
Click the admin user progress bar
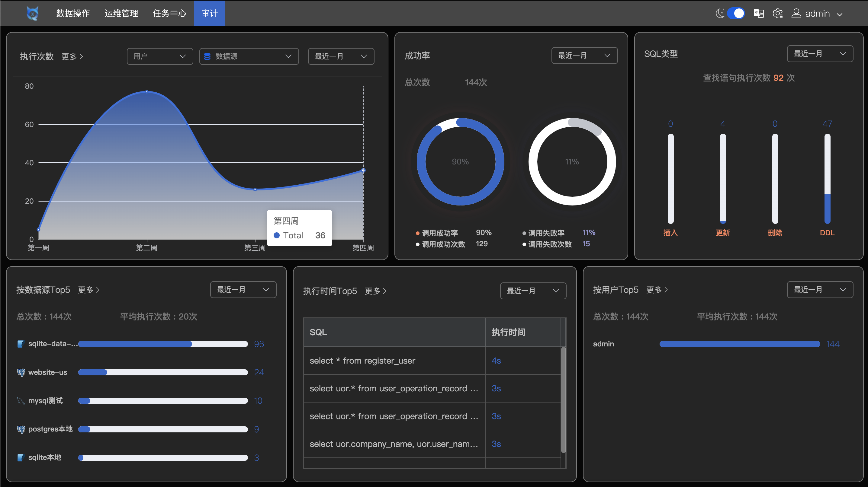click(x=740, y=344)
